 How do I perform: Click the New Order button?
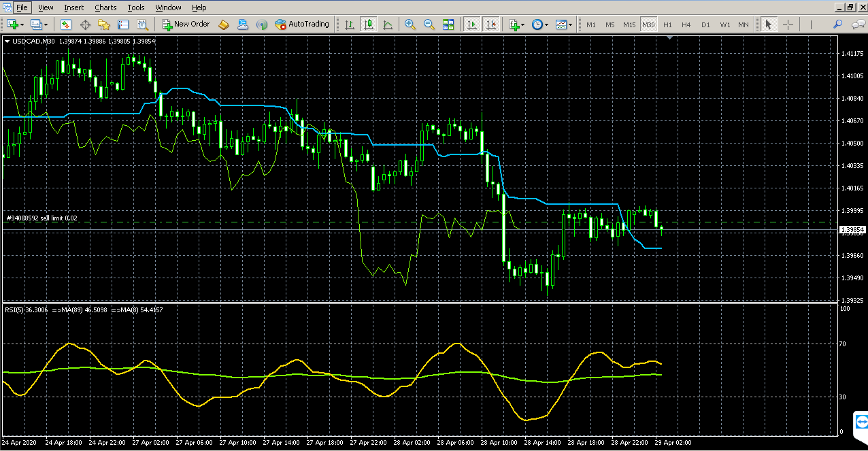point(186,24)
